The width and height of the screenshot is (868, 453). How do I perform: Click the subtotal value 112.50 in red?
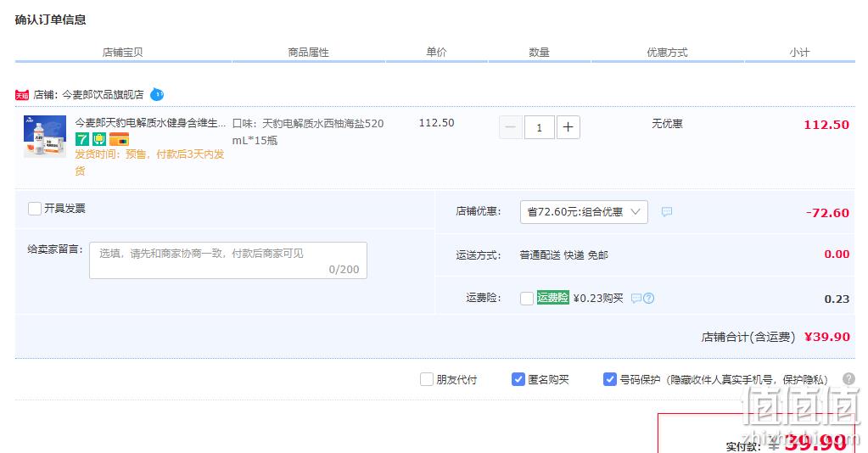pyautogui.click(x=826, y=125)
